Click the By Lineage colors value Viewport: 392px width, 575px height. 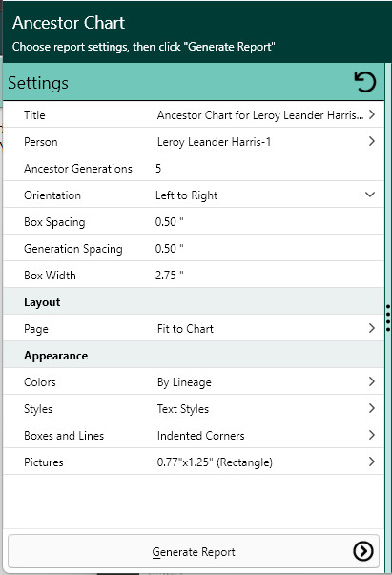click(184, 382)
